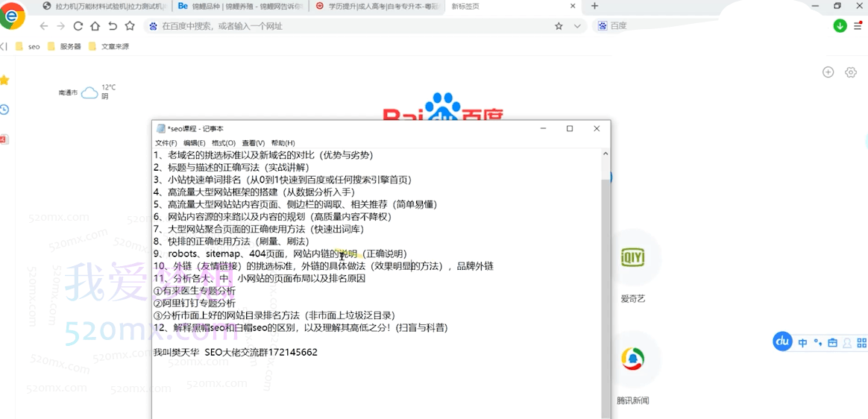The width and height of the screenshot is (868, 419).
Task: Open the IME grid menu icon
Action: click(x=862, y=343)
